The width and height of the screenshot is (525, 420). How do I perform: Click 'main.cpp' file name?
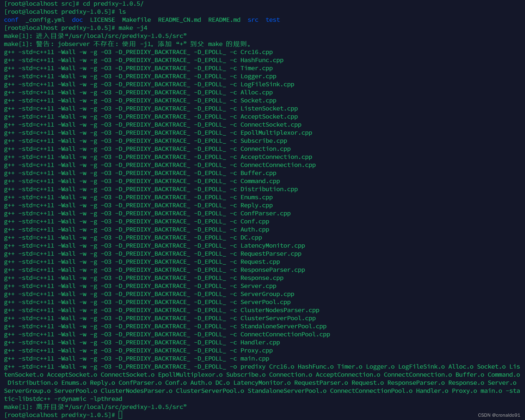(x=255, y=358)
